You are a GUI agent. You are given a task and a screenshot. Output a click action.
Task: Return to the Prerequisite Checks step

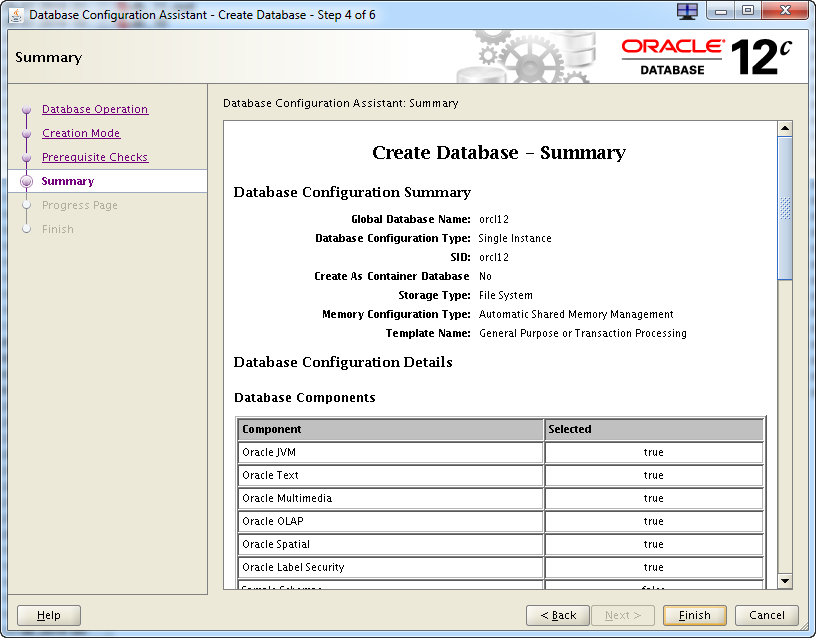coord(95,157)
